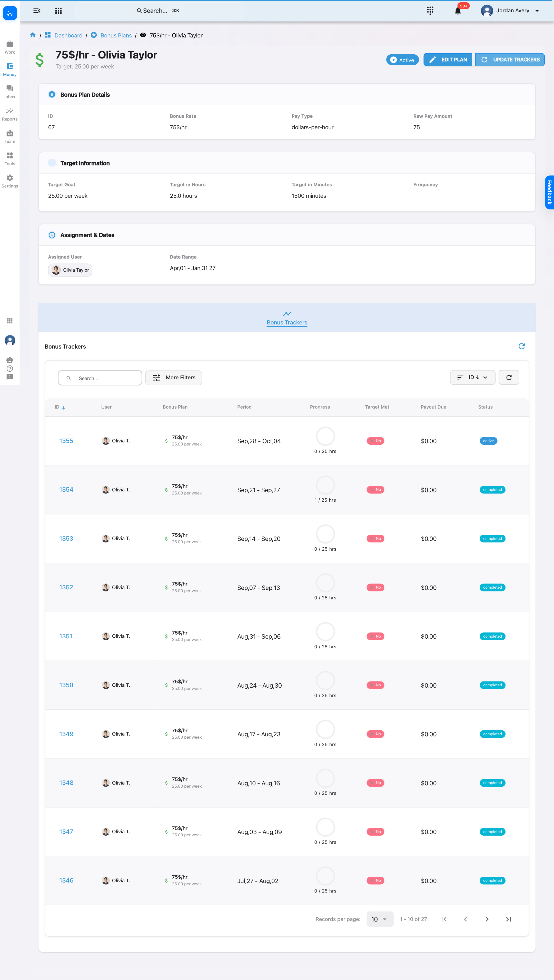The width and height of the screenshot is (554, 980).
Task: Go to Work in sidebar
Action: tap(10, 47)
